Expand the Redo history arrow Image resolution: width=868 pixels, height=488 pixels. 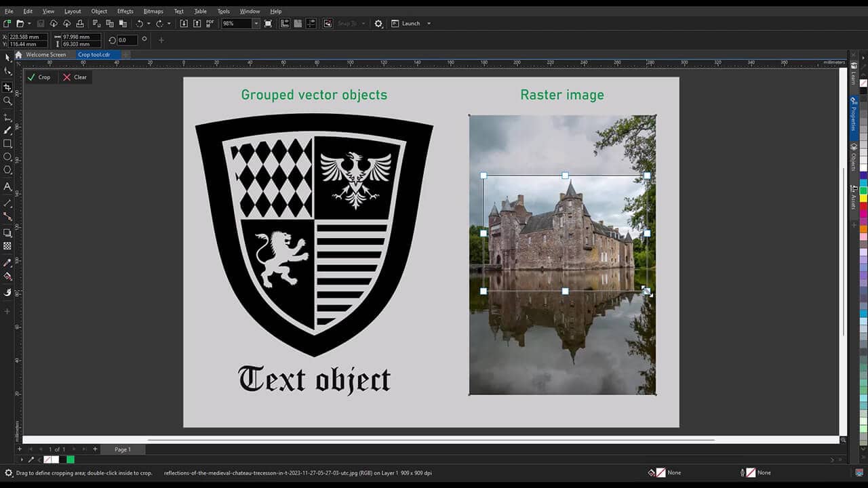169,23
